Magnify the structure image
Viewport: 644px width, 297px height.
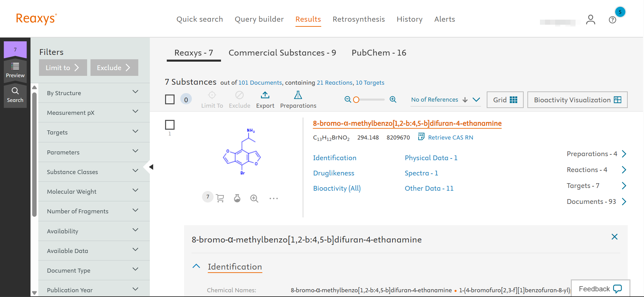coord(254,198)
